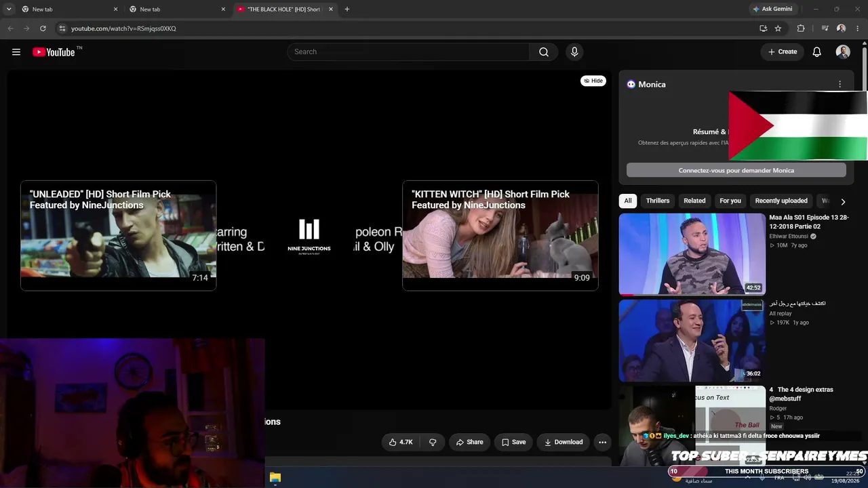
Task: Close the second New tab
Action: (x=223, y=9)
